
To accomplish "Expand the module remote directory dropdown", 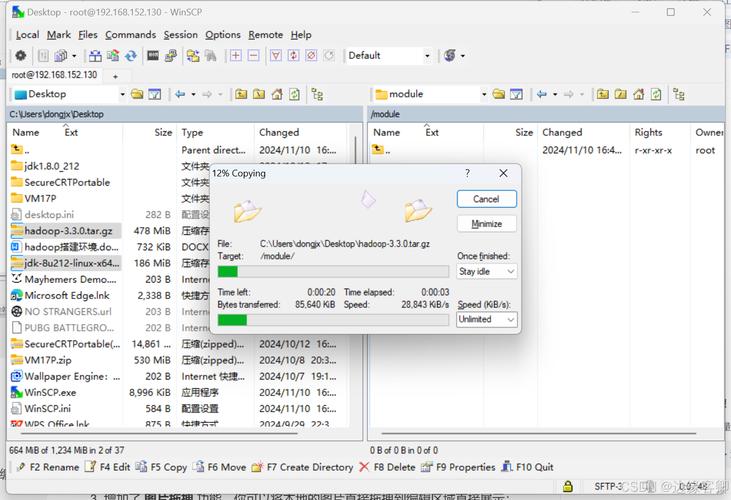I will [x=484, y=94].
